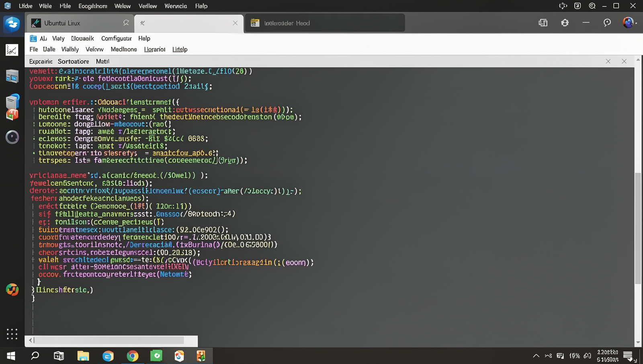The height and width of the screenshot is (364, 643).
Task: Click the title bar magnifier zoom icon
Action: 592,6
